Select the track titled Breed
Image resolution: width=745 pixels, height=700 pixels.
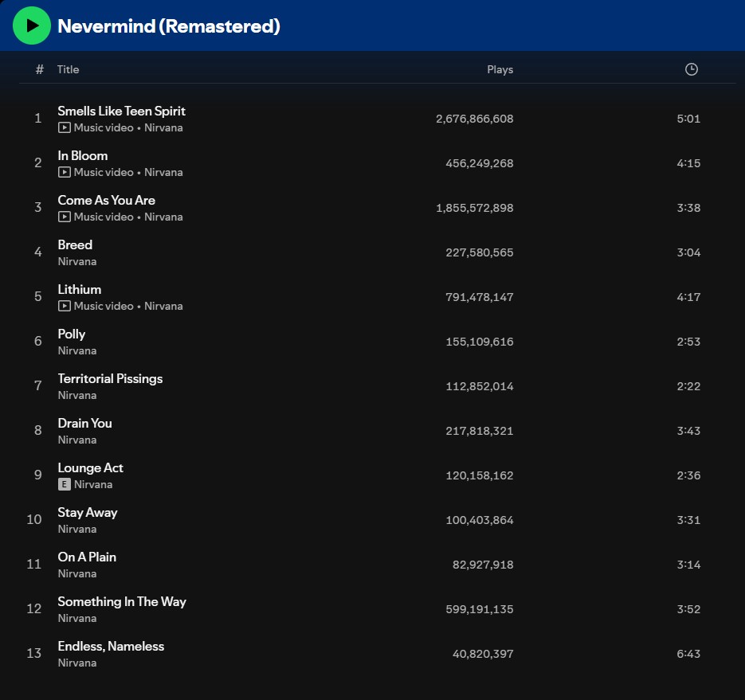pyautogui.click(x=75, y=245)
